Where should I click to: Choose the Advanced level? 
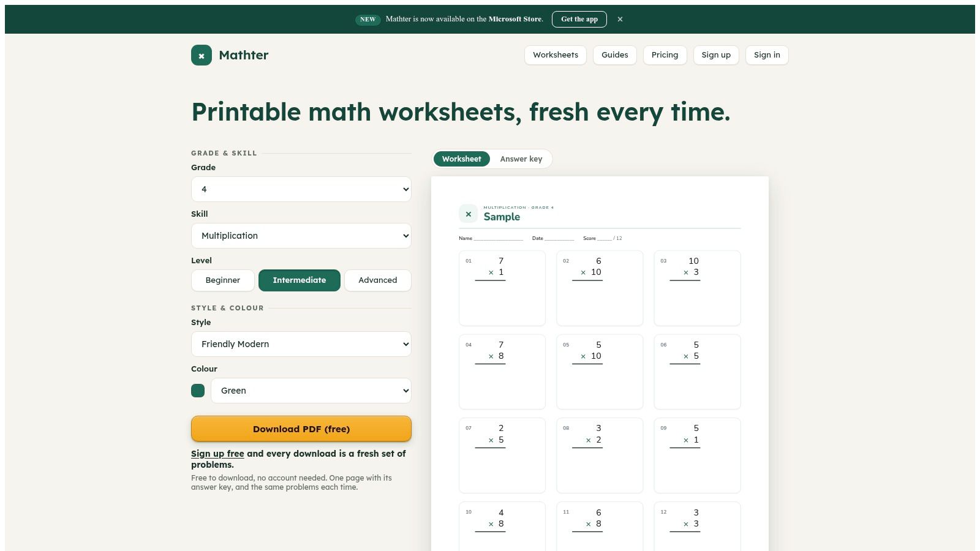tap(378, 280)
